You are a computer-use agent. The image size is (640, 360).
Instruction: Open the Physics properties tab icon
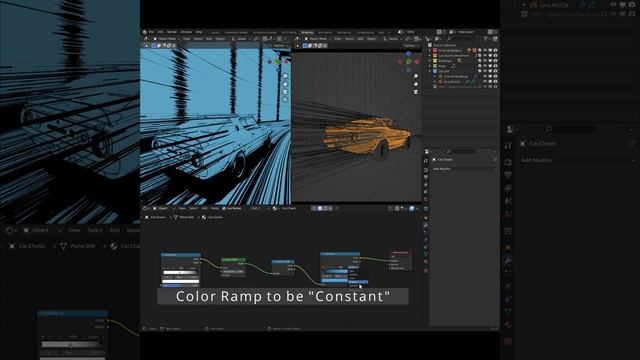[x=426, y=239]
